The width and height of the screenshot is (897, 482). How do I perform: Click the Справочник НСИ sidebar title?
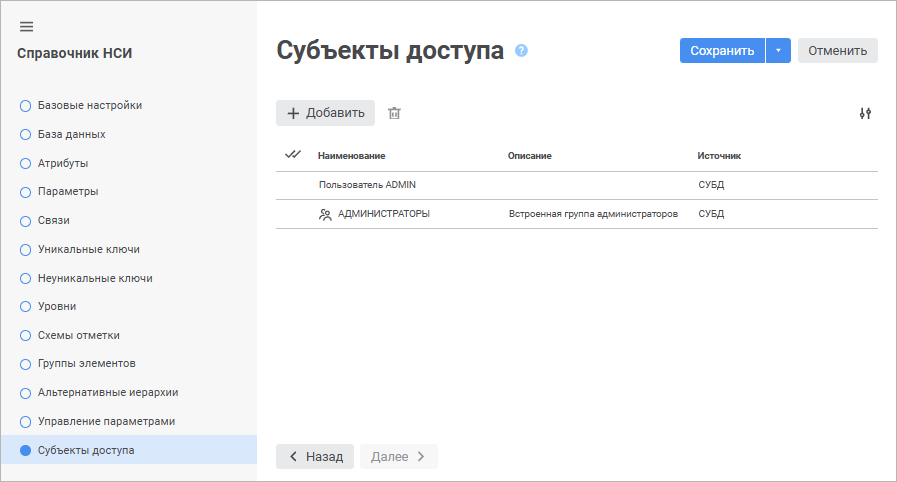tap(74, 53)
